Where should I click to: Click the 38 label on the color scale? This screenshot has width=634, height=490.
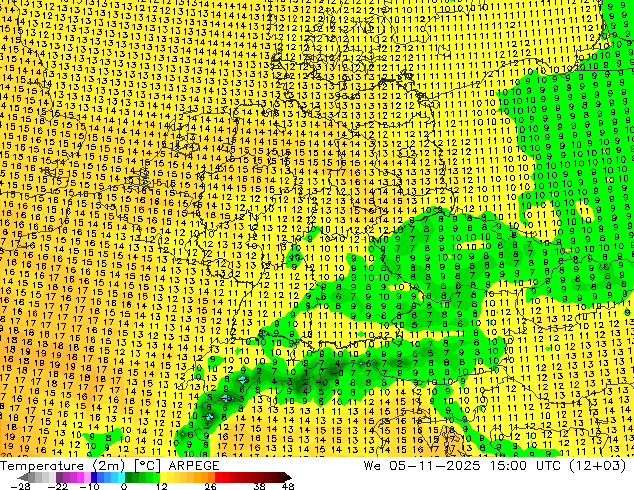260,486
